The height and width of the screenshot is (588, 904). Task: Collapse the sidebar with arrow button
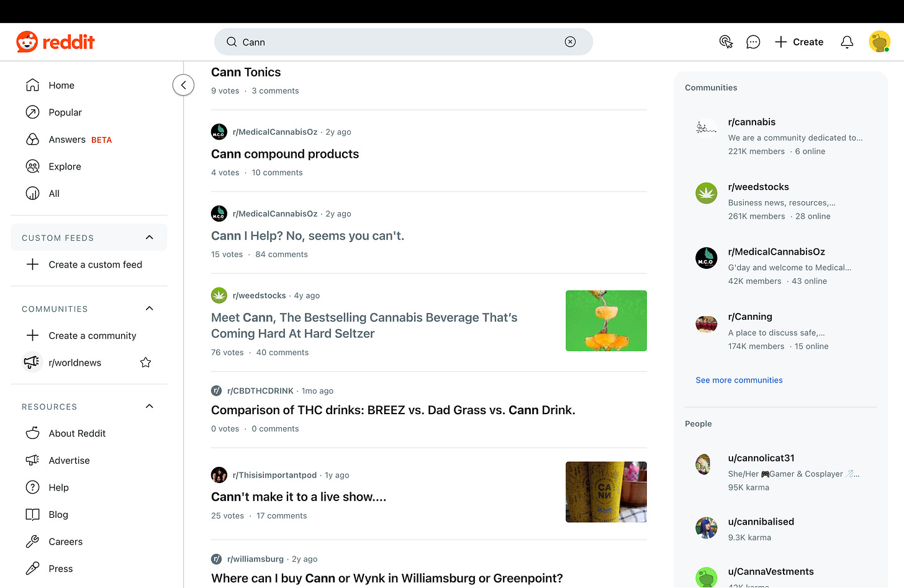(183, 85)
